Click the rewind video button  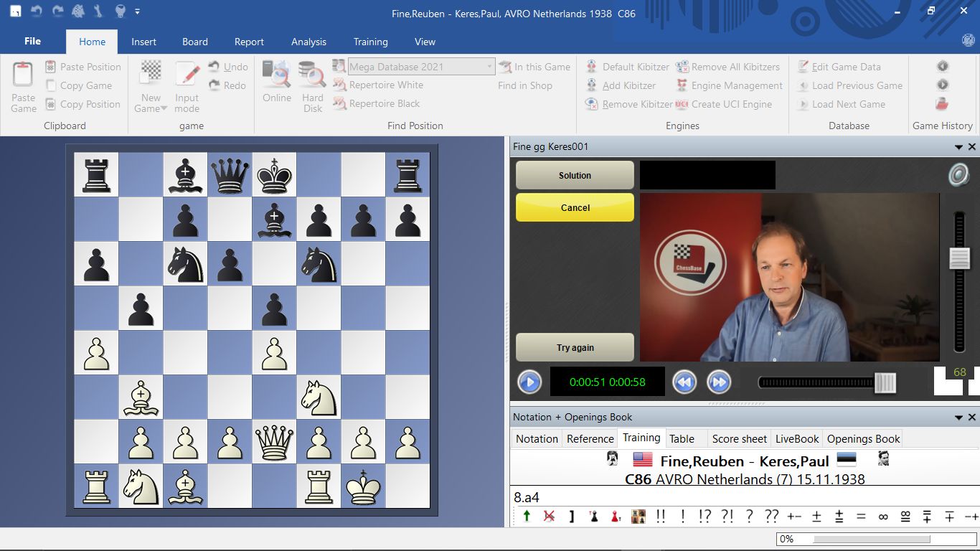click(684, 382)
